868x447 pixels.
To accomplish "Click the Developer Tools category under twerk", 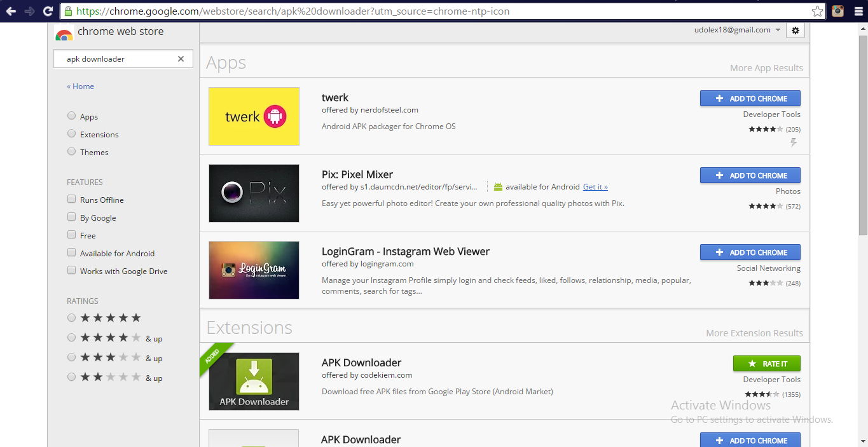I will [772, 114].
